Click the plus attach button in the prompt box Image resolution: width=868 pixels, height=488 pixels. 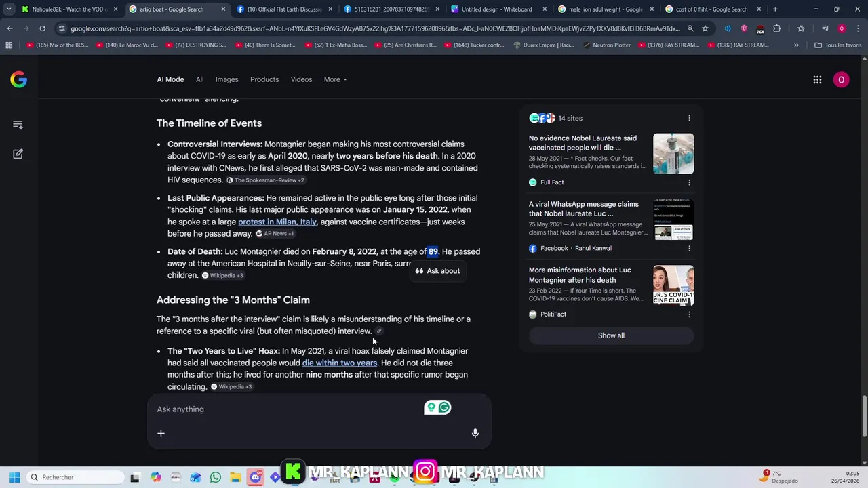pyautogui.click(x=161, y=433)
